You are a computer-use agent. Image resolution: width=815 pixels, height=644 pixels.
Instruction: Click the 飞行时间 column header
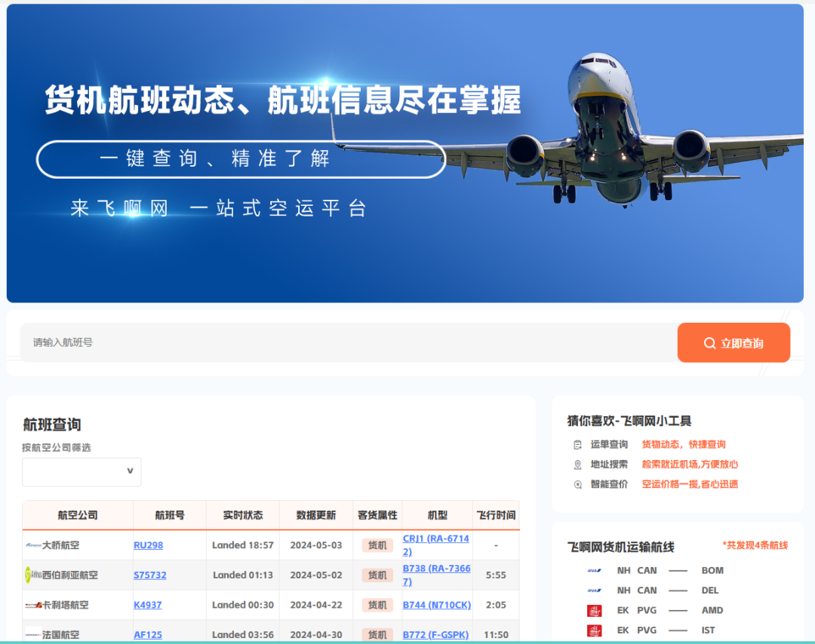click(x=496, y=515)
